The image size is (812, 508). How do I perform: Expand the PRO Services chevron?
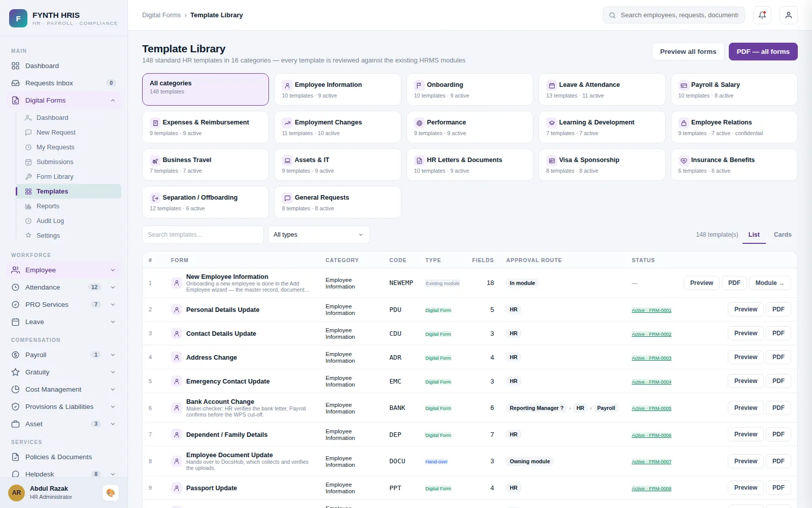click(113, 305)
